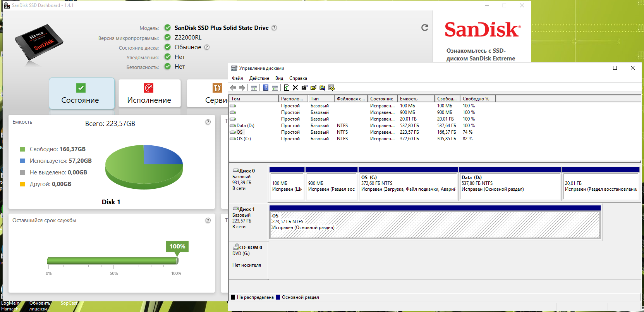This screenshot has height=312, width=644.
Task: Toggle the console tree toolbar icon
Action: coord(254,88)
